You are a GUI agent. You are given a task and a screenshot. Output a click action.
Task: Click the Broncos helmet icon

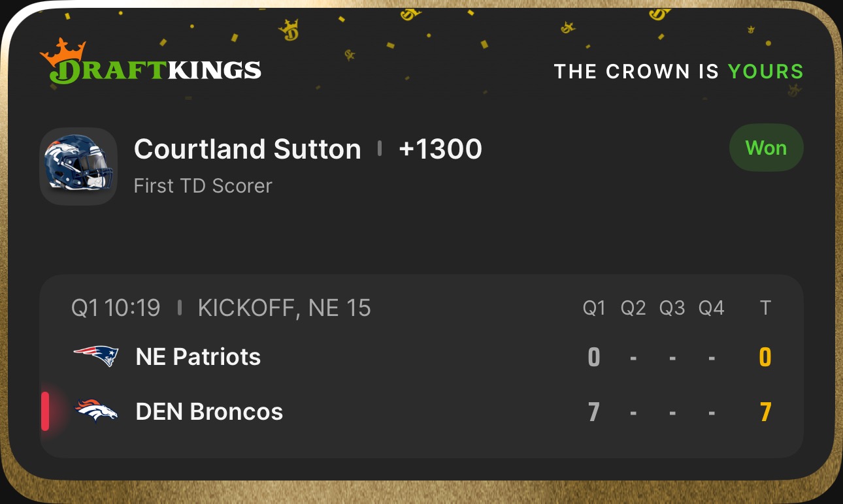(78, 166)
